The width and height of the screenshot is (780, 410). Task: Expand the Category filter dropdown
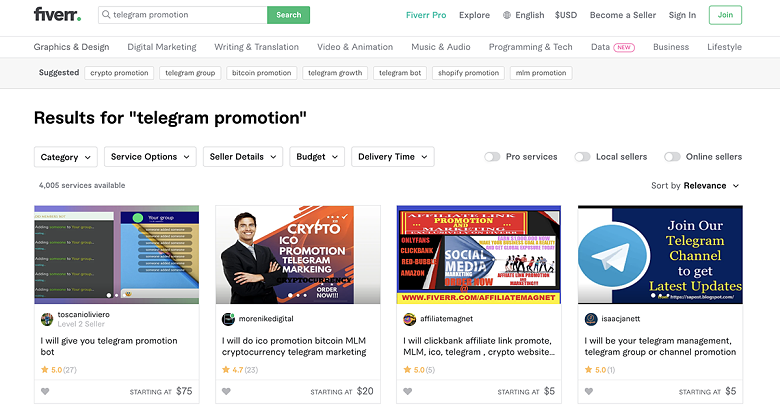[66, 157]
